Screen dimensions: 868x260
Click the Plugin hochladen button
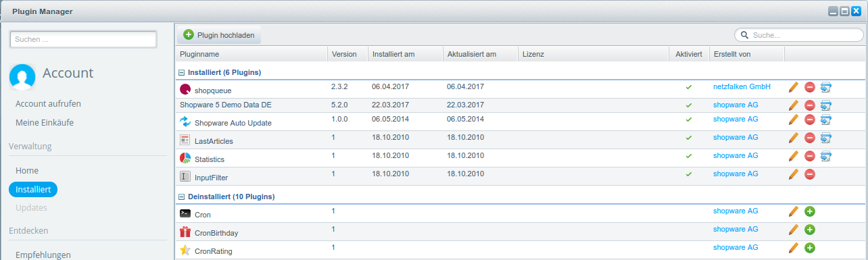click(x=219, y=34)
